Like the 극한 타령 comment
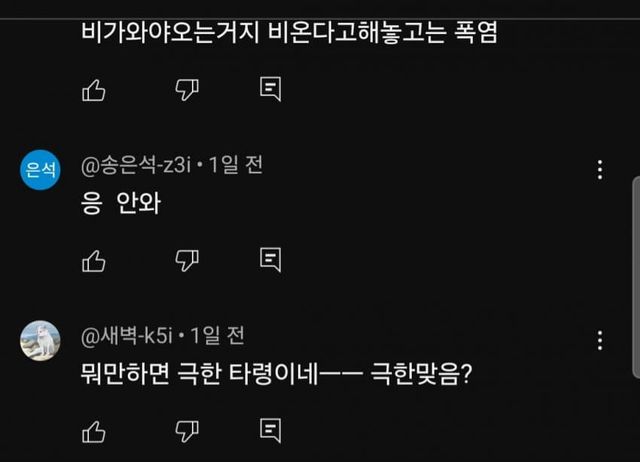Screen dimensions: 640x462 click(93, 431)
